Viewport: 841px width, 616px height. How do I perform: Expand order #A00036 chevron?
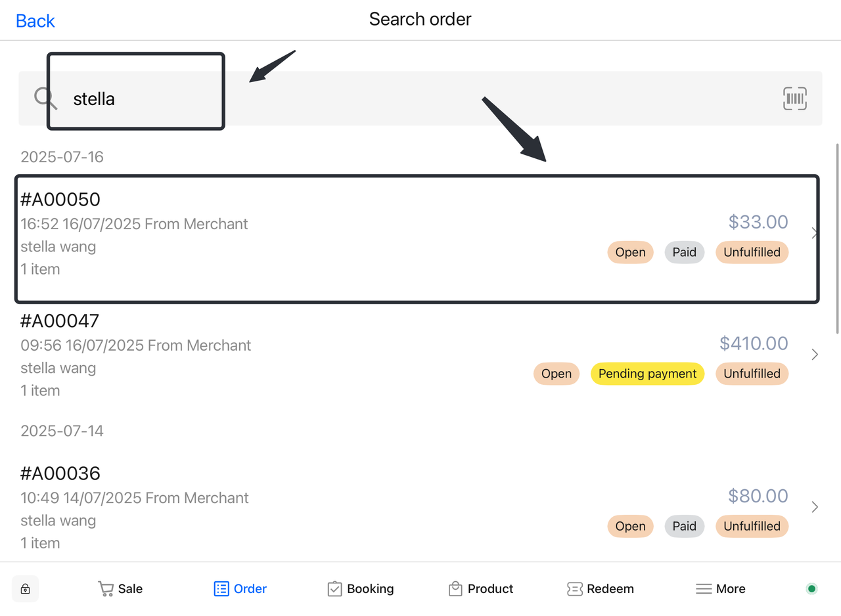click(x=815, y=507)
